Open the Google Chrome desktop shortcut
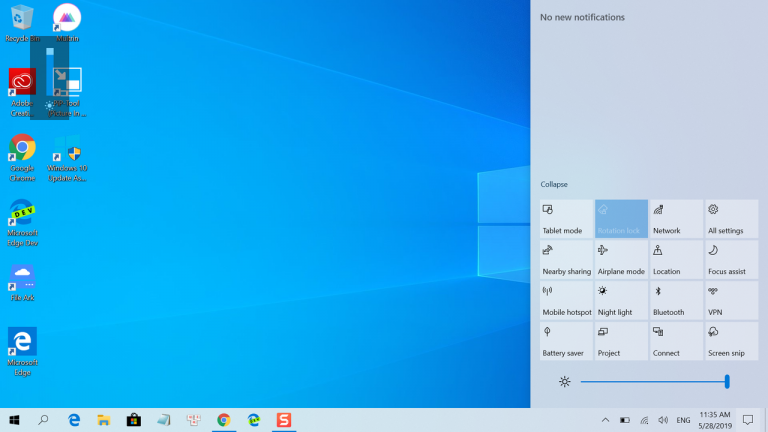The width and height of the screenshot is (768, 432). pos(22,158)
